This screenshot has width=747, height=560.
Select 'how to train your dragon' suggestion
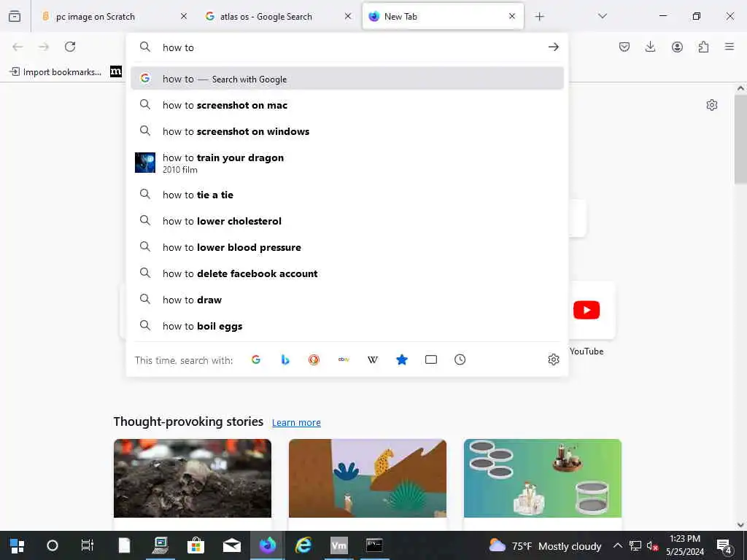[x=347, y=163]
